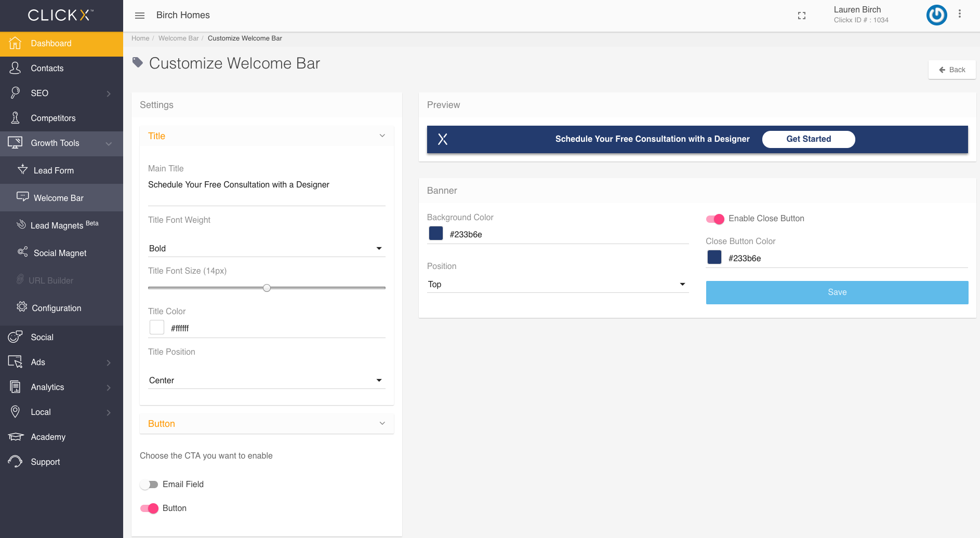Screen dimensions: 980x538
Task: Click the ClickX logo
Action: [x=61, y=15]
